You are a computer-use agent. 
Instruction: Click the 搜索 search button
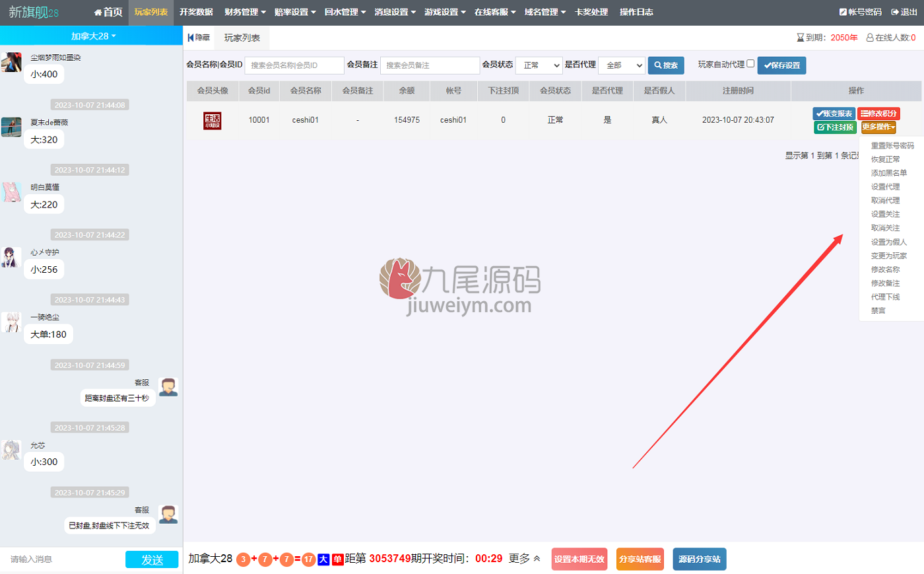(666, 65)
